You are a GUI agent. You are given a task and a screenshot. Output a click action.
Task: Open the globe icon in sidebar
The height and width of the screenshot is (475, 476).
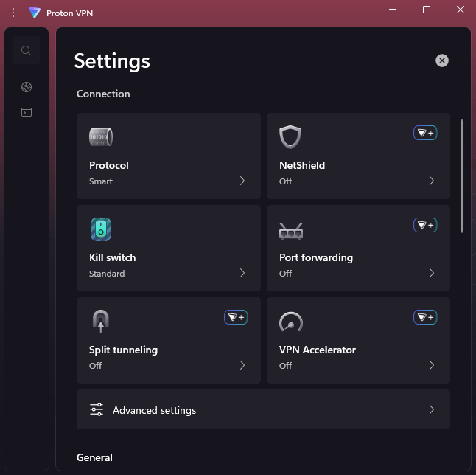tap(27, 88)
